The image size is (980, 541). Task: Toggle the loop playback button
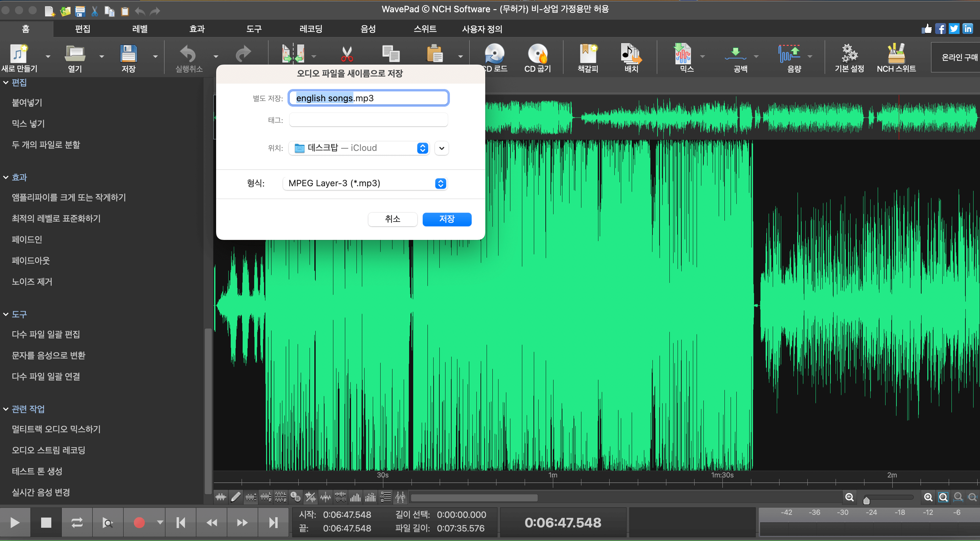[77, 522]
